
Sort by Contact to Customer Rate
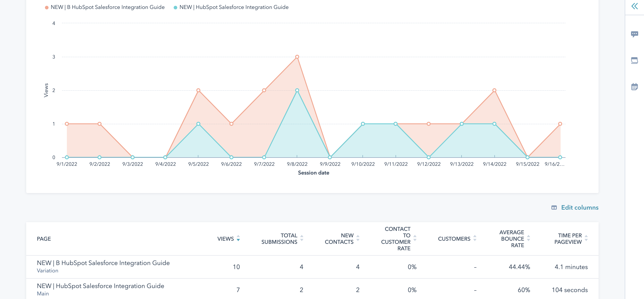coord(398,238)
